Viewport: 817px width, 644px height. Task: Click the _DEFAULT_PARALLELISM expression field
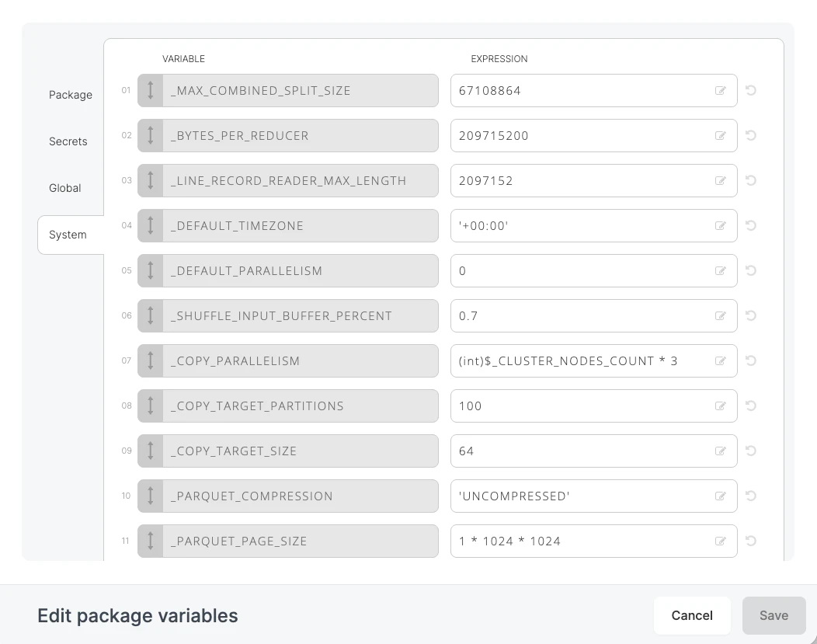click(x=593, y=271)
